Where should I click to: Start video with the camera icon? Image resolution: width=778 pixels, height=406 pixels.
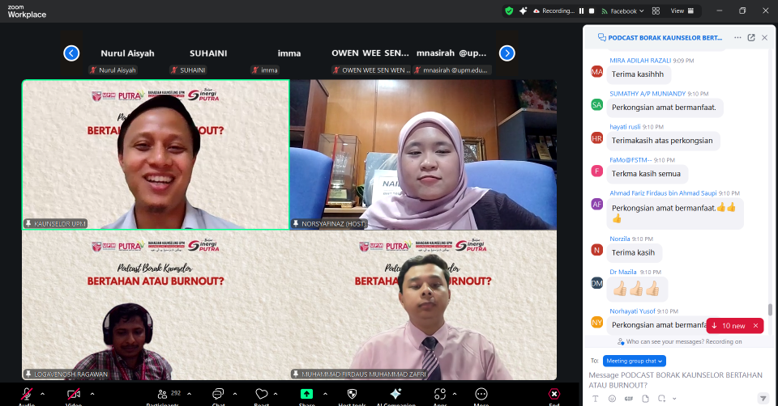pyautogui.click(x=73, y=395)
